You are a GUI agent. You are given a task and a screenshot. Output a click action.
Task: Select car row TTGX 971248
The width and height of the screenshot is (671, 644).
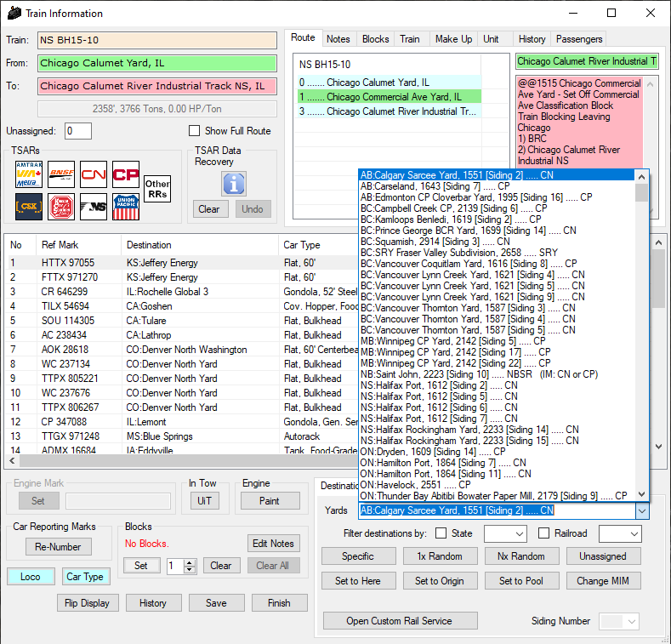click(183, 436)
